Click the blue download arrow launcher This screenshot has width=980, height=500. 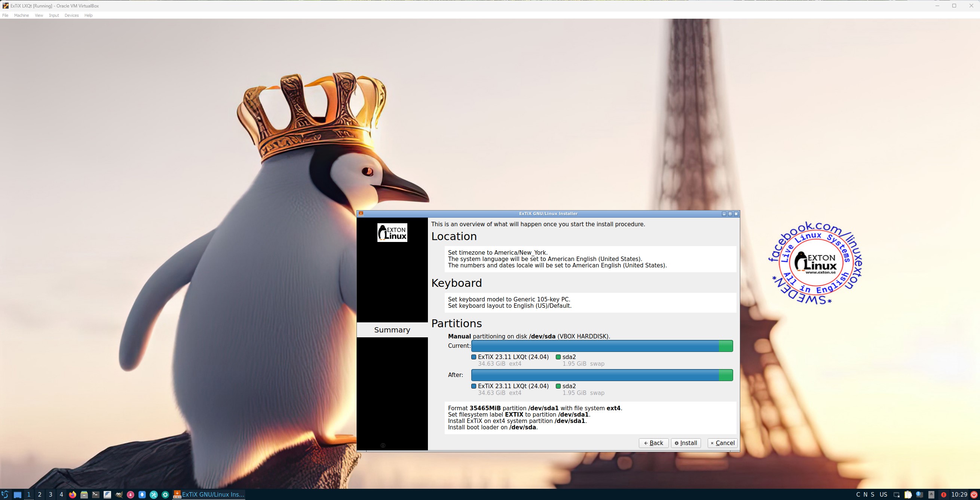pos(142,495)
